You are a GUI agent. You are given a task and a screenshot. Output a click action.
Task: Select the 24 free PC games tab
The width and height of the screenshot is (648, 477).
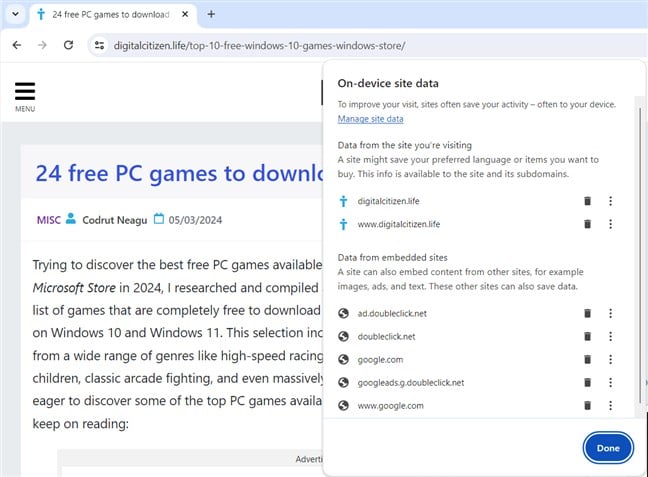(x=111, y=14)
